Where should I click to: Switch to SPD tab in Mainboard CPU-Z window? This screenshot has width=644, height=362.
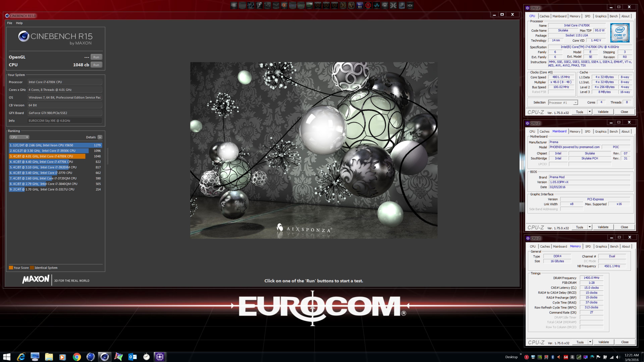click(587, 131)
